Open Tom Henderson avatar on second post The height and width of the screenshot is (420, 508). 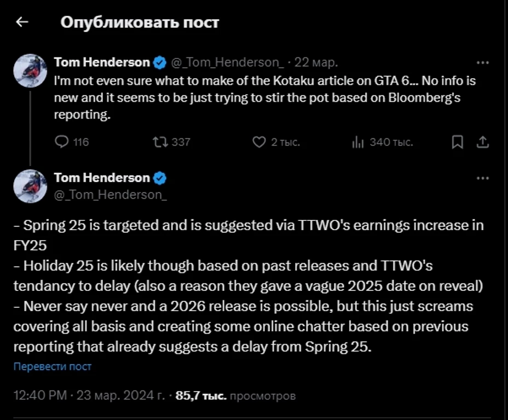30,186
